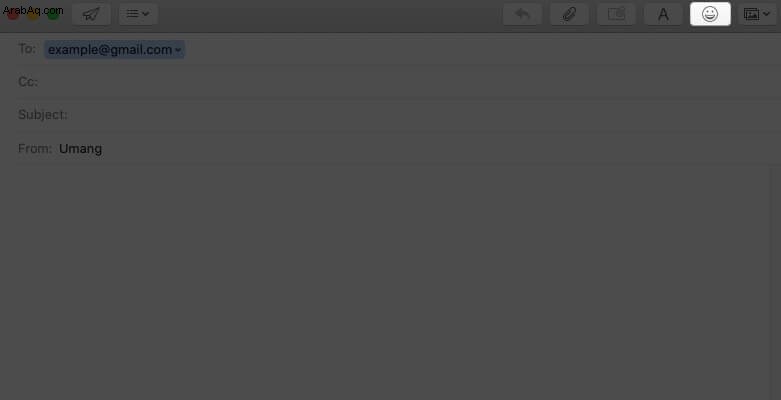Image resolution: width=781 pixels, height=400 pixels.
Task: Open the chevron on the example@gmail.com recipient
Action: tap(178, 50)
